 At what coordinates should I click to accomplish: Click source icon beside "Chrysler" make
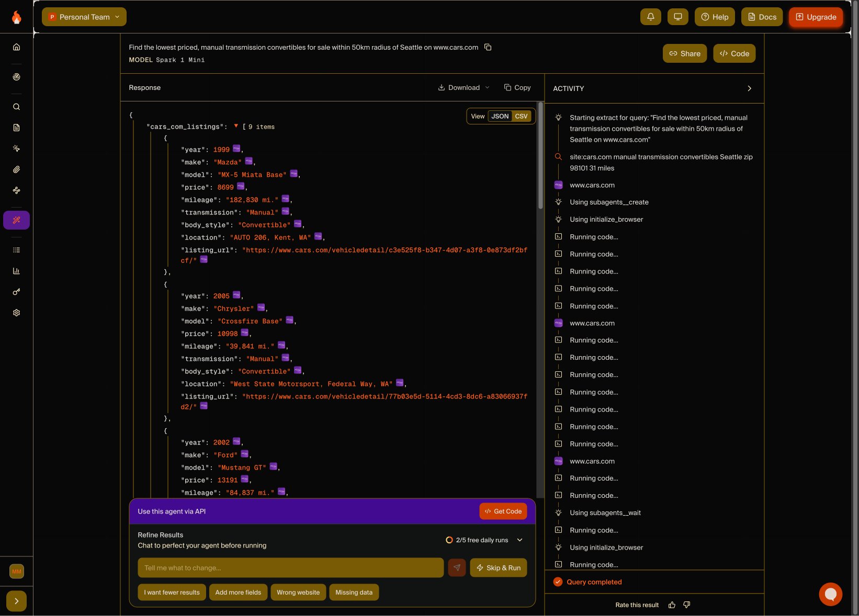point(261,307)
